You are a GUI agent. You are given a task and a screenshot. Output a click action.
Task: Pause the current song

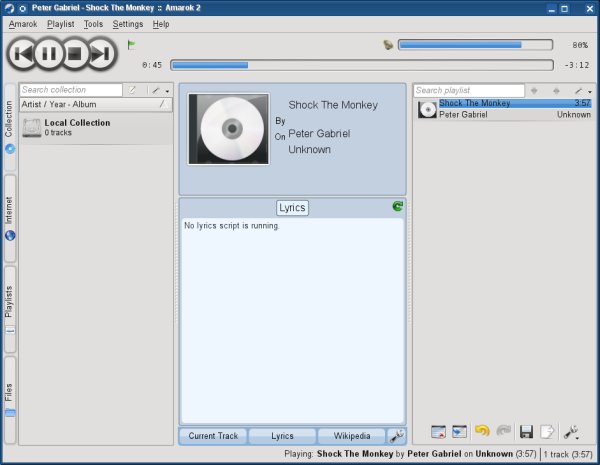pyautogui.click(x=49, y=54)
